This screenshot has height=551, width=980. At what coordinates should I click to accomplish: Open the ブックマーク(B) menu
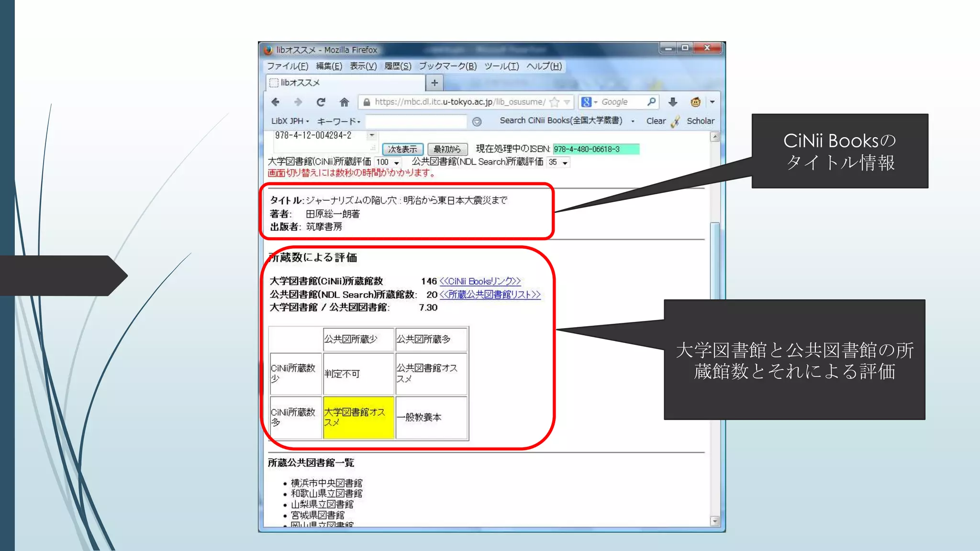coord(448,66)
